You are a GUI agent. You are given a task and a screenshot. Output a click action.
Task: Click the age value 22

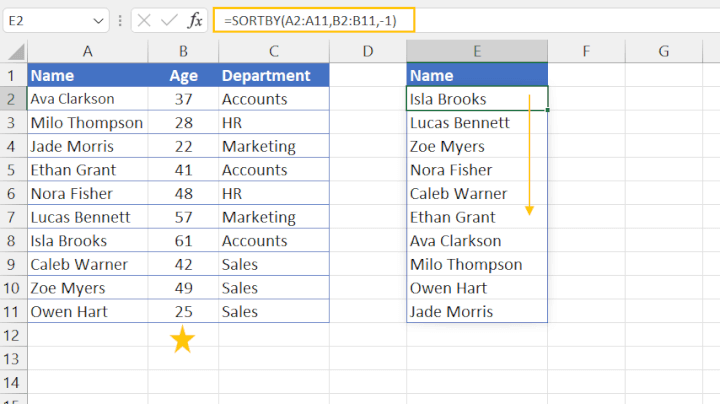click(x=183, y=146)
